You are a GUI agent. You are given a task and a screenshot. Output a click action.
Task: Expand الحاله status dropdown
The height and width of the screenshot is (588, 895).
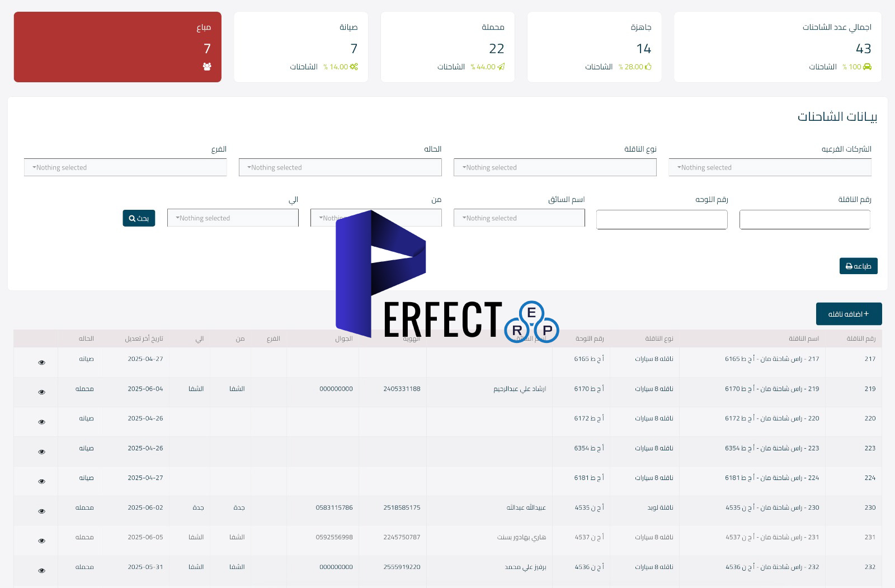[x=340, y=167]
